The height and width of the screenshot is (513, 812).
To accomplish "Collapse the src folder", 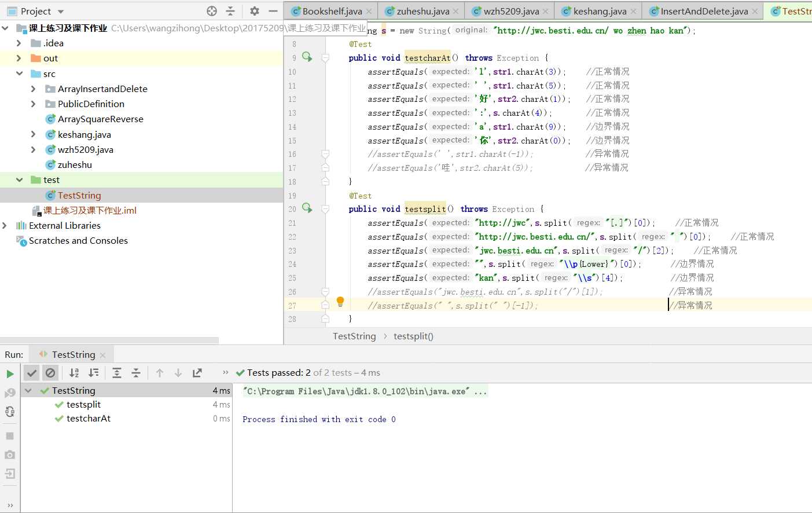I will click(19, 74).
